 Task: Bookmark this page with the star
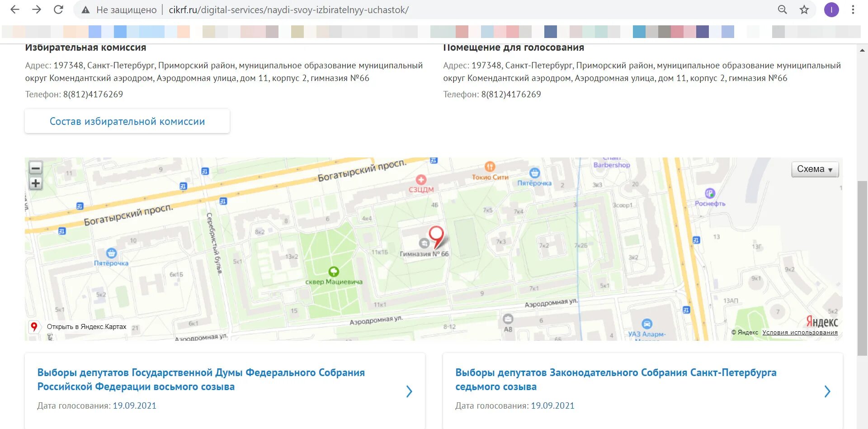point(804,10)
